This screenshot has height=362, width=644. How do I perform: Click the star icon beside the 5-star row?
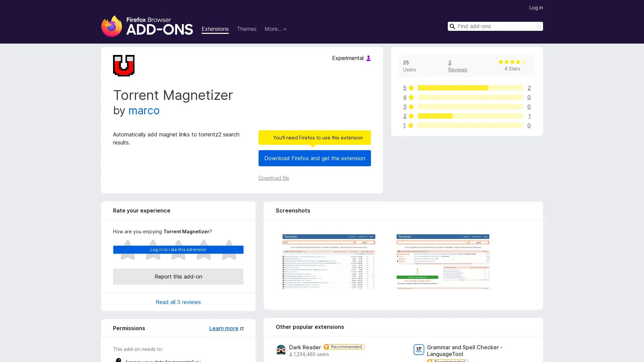[x=411, y=88]
